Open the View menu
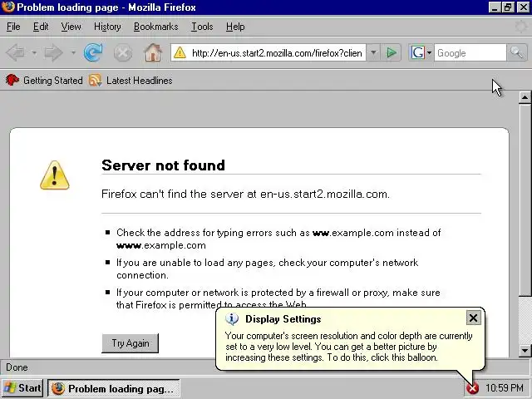 [71, 27]
